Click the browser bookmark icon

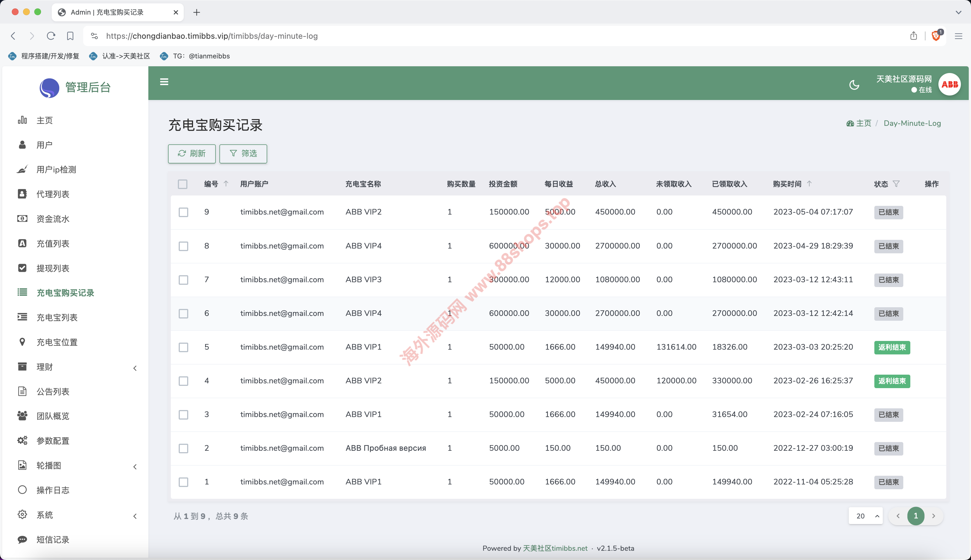pos(70,36)
